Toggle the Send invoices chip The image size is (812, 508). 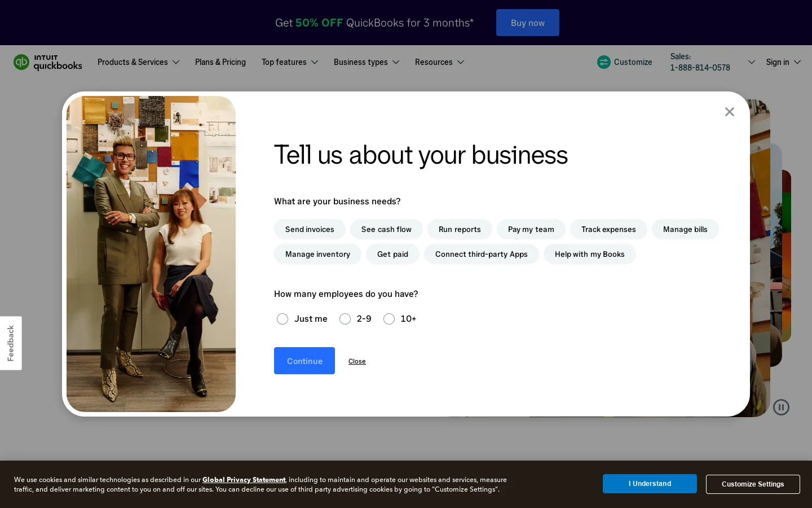pyautogui.click(x=310, y=229)
